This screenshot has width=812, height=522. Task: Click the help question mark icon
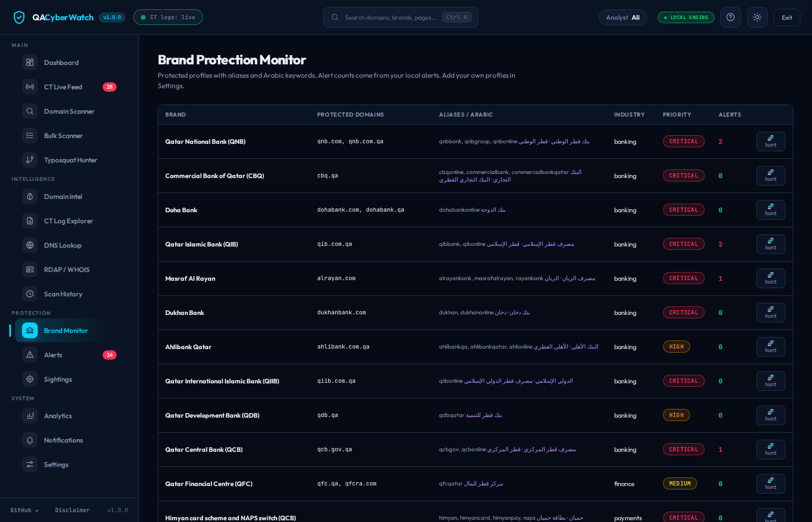731,17
